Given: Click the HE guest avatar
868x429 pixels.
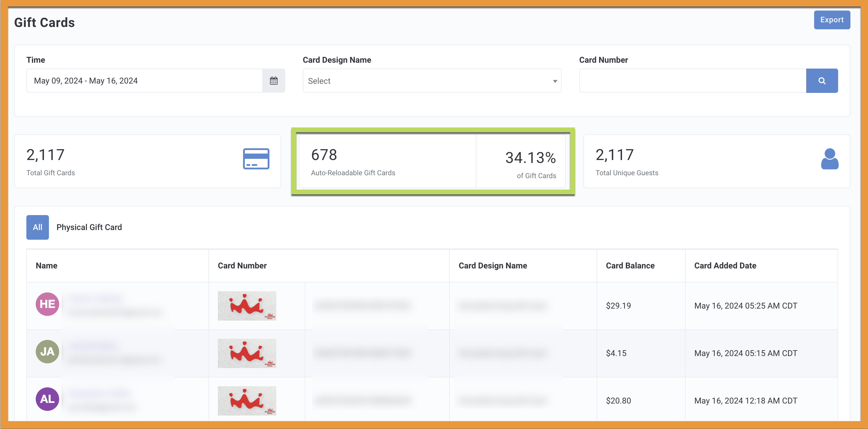Looking at the screenshot, I should click(x=47, y=304).
